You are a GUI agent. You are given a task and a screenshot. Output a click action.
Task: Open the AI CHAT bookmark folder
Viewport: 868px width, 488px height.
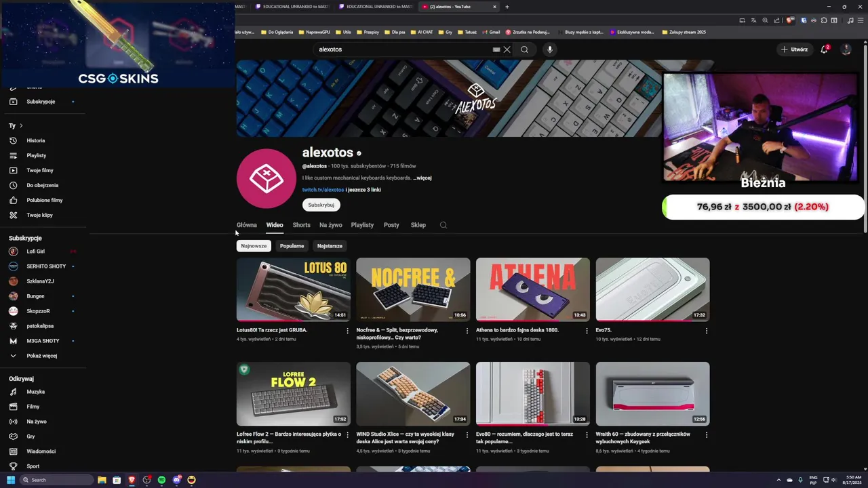click(422, 32)
